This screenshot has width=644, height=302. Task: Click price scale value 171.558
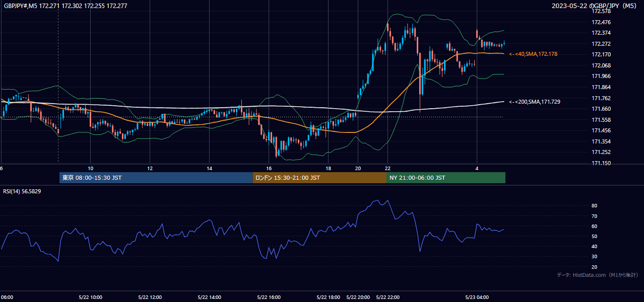click(x=601, y=120)
